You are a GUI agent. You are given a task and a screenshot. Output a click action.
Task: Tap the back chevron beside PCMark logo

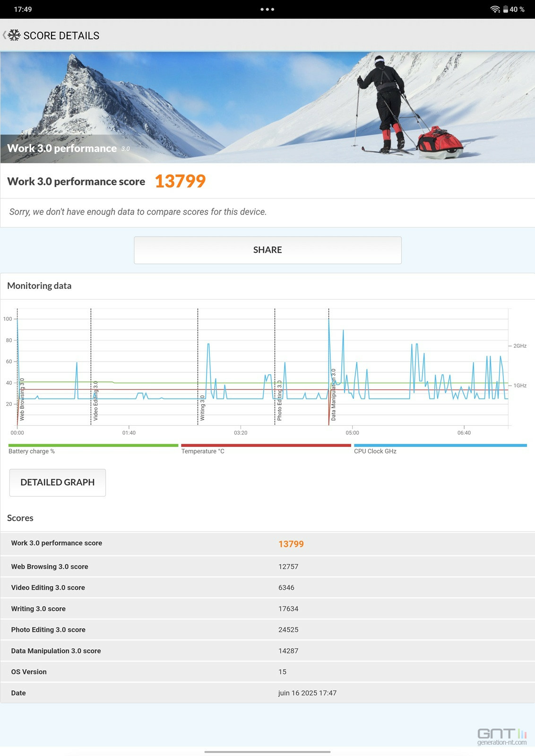4,35
